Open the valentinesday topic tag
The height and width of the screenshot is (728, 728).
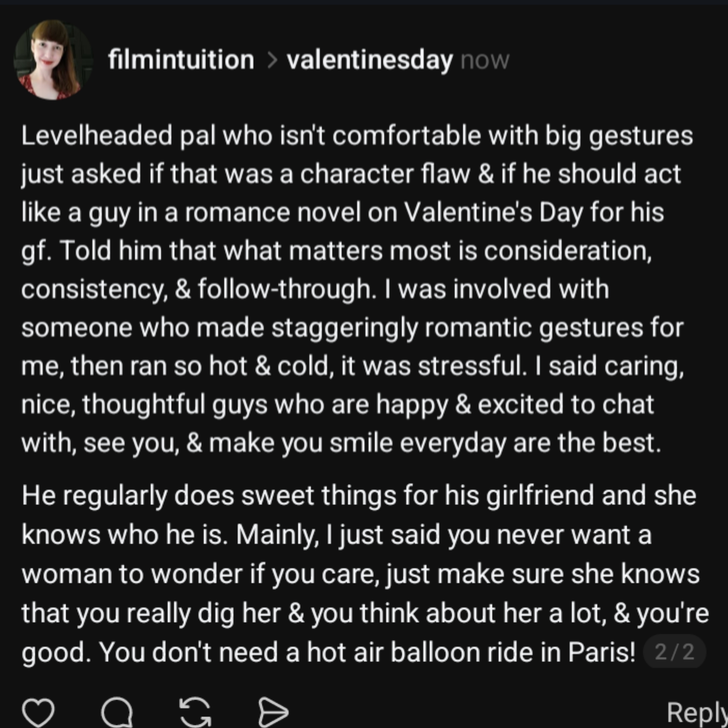(x=369, y=60)
